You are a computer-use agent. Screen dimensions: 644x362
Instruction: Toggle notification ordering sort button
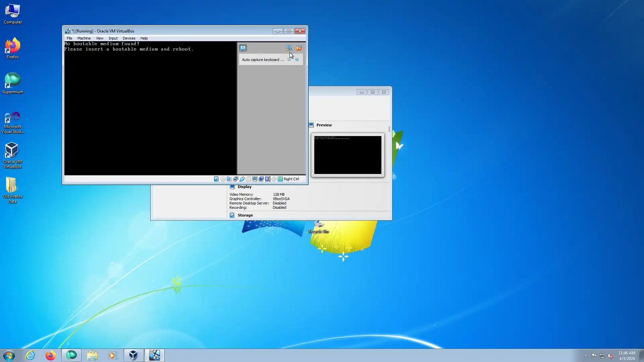pos(288,48)
